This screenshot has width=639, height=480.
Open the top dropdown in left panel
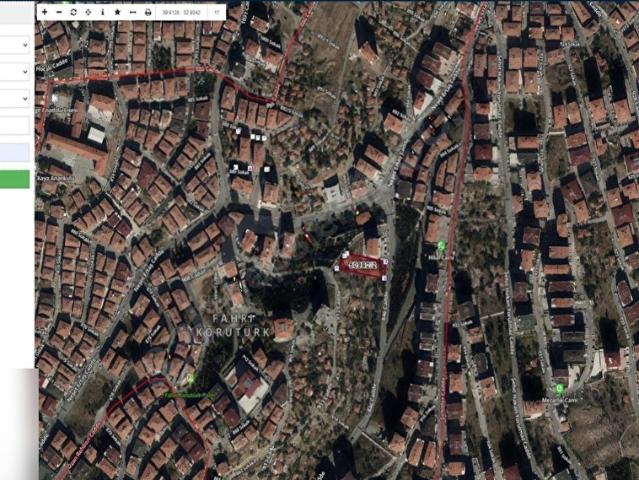15,45
